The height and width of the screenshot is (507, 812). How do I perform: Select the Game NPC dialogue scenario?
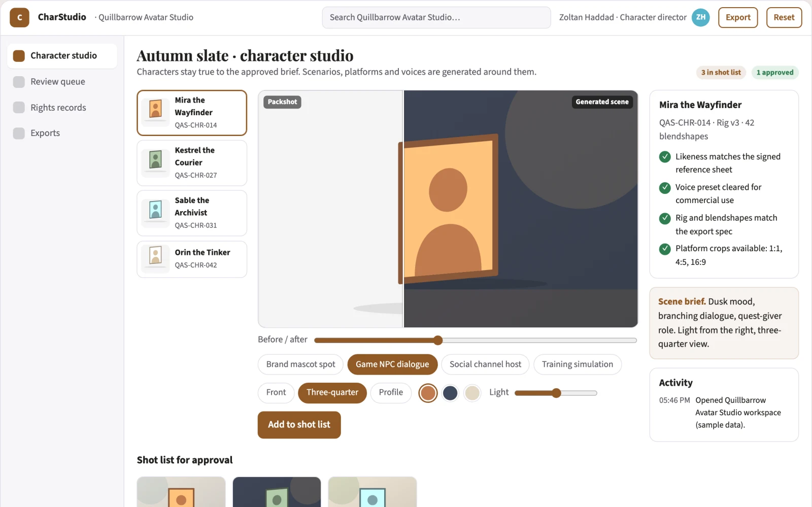pos(392,364)
